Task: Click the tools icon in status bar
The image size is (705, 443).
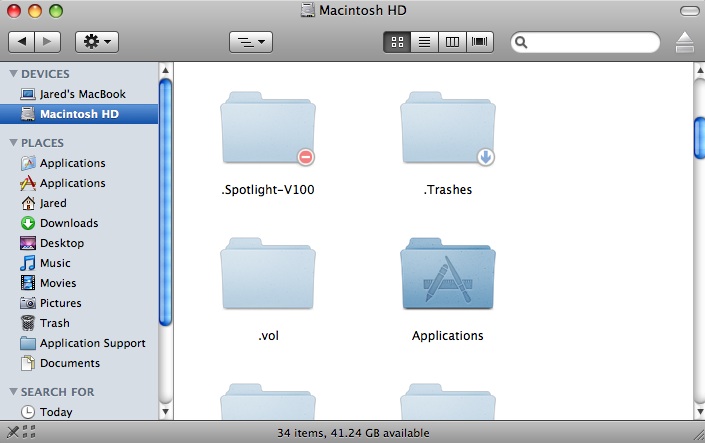Action: (x=13, y=432)
